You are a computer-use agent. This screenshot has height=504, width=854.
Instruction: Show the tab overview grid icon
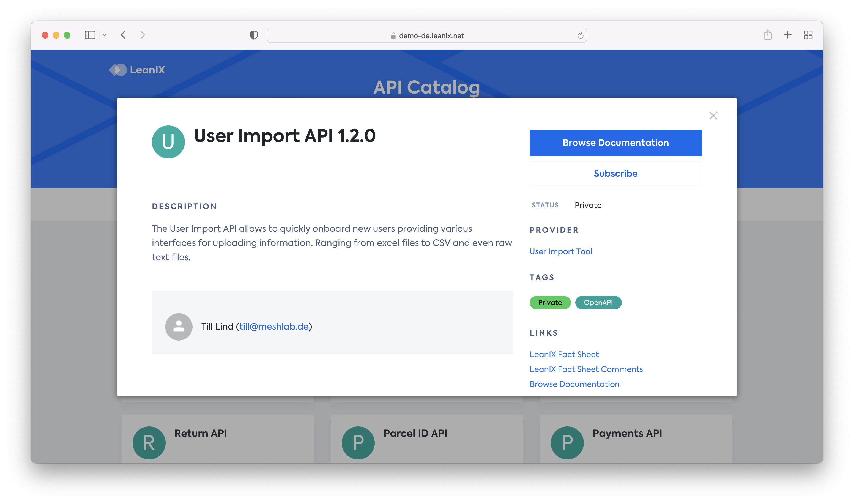808,35
